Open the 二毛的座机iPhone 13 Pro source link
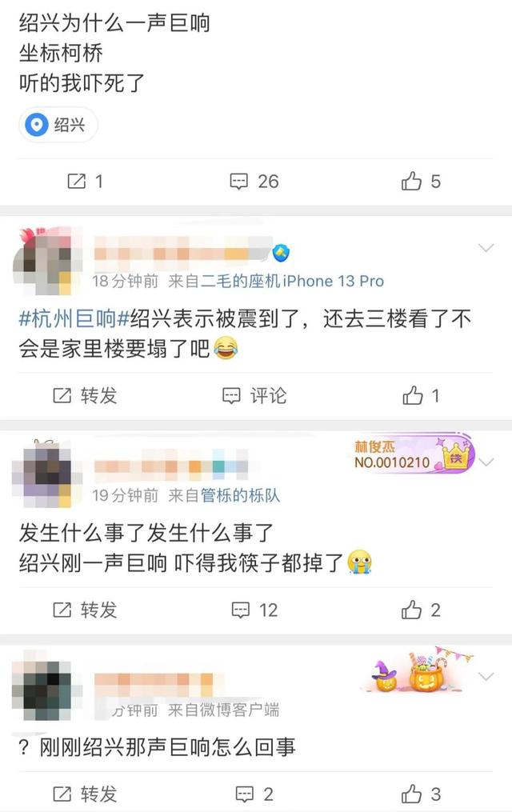 (293, 281)
